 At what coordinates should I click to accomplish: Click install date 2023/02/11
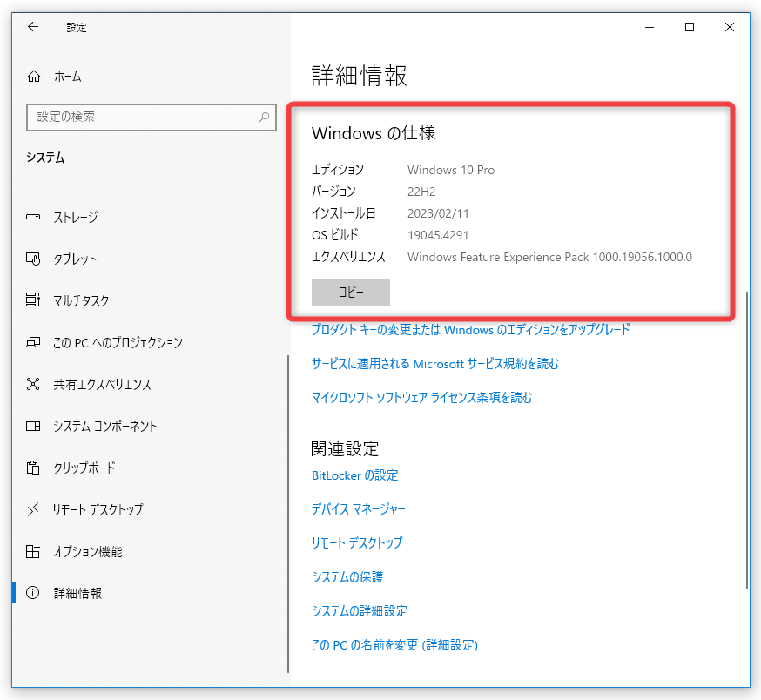(438, 213)
